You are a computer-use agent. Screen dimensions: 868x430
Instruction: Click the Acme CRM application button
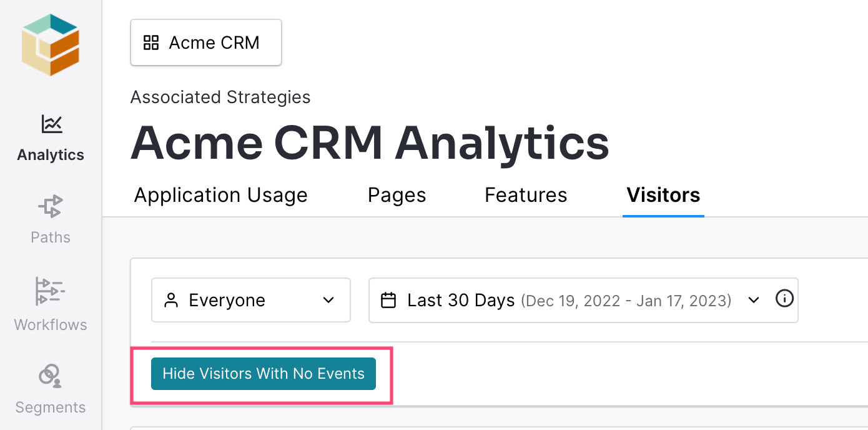[x=206, y=42]
